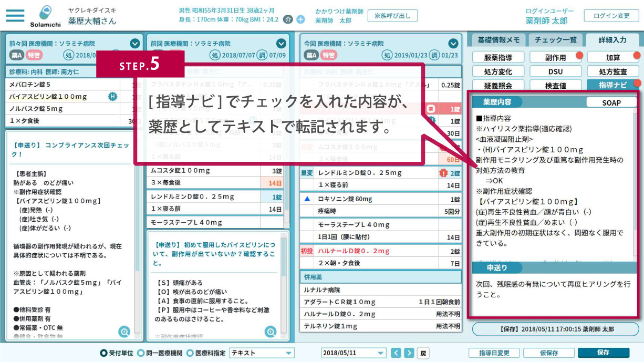Click the 介 care badge icon
Viewport: 644px width, 362px height.
(x=288, y=19)
